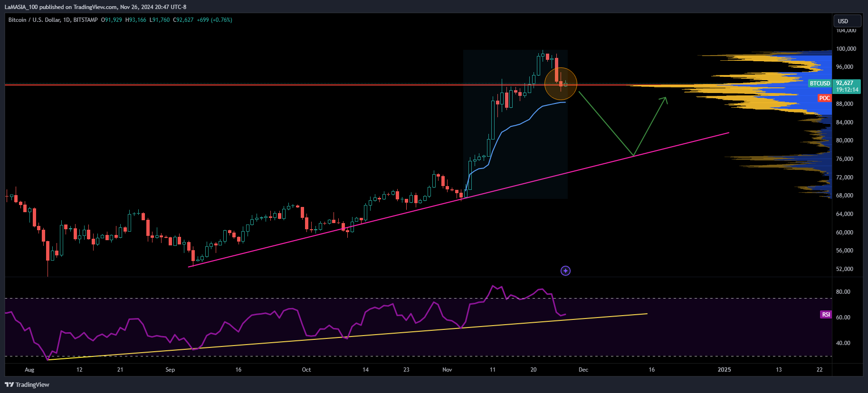Click the 80,000 price axis label
The height and width of the screenshot is (393, 868).
845,140
